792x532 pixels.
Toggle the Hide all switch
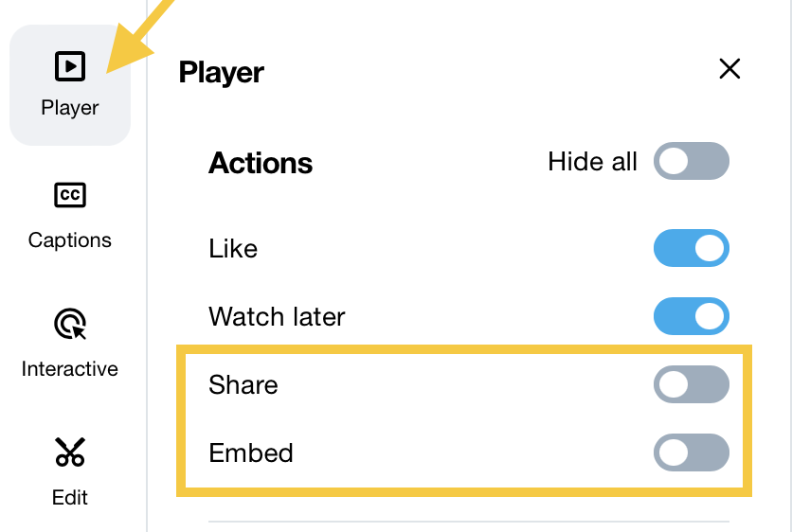point(691,161)
